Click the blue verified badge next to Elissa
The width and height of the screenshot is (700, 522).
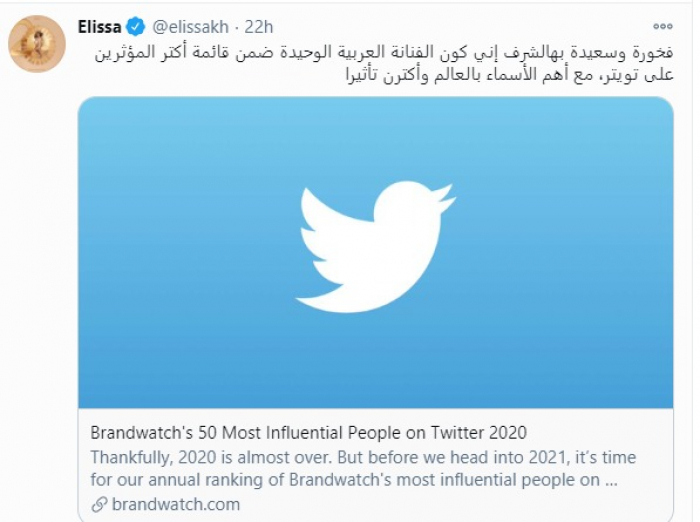pyautogui.click(x=136, y=27)
